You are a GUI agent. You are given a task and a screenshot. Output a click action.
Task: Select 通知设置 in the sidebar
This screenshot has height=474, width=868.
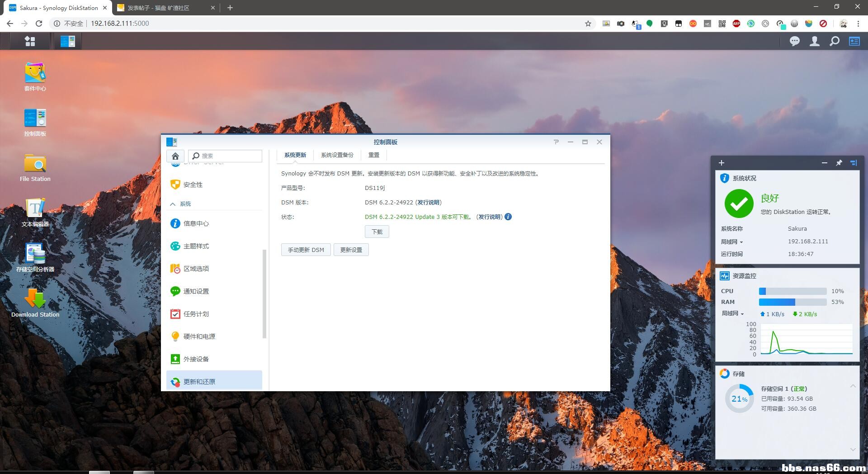[x=214, y=291]
